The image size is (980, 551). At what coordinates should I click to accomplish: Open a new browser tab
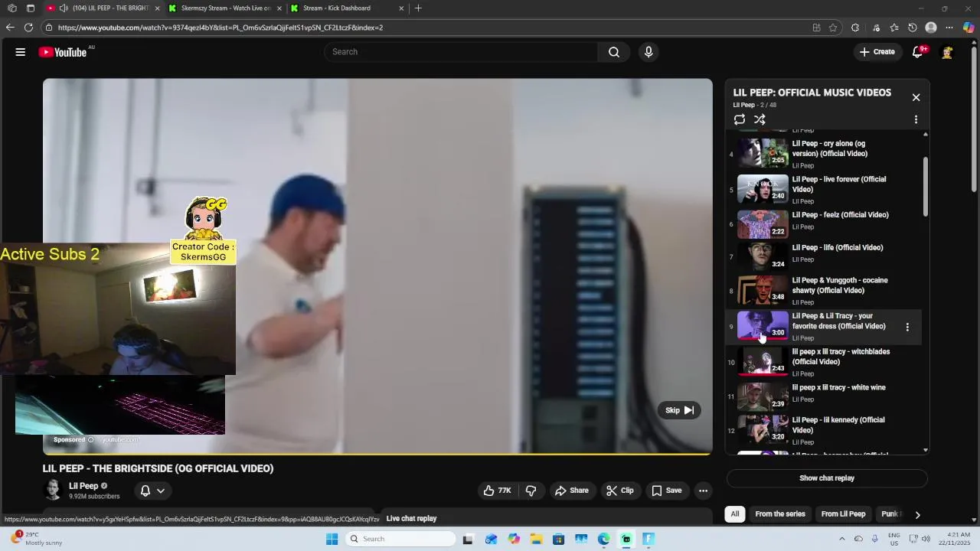point(418,8)
